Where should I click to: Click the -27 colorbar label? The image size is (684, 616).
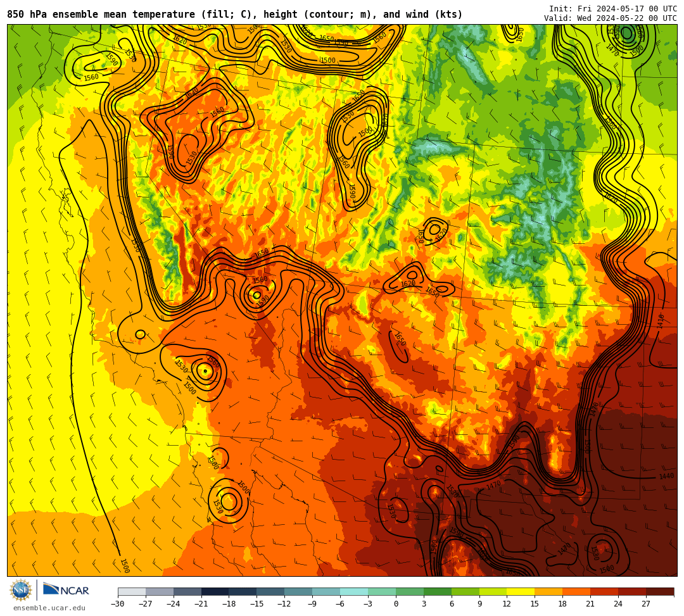(146, 604)
